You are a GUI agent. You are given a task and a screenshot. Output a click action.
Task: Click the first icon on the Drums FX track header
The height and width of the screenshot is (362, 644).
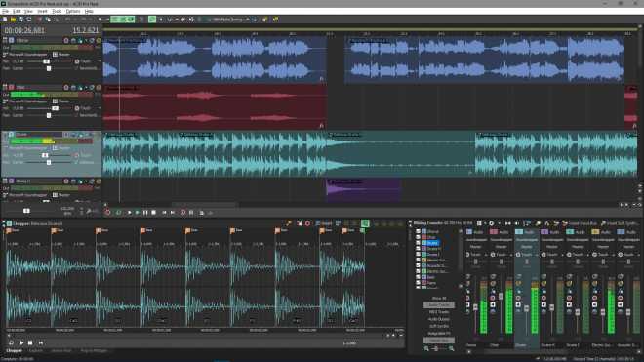pos(66,181)
